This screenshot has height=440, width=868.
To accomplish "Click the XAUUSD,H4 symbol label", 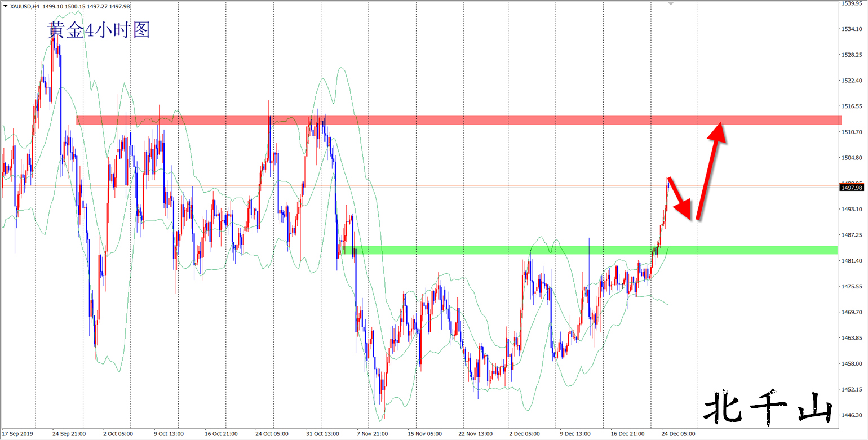I will (x=25, y=7).
